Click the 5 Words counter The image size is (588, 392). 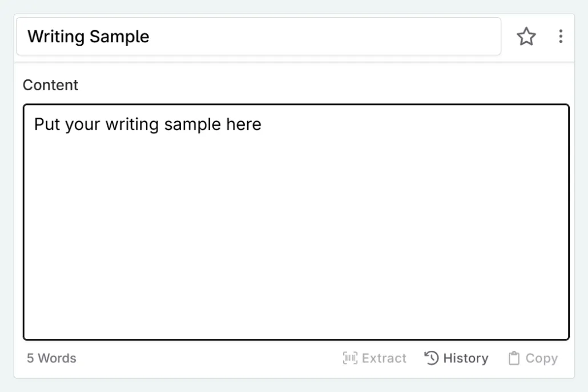tap(51, 358)
